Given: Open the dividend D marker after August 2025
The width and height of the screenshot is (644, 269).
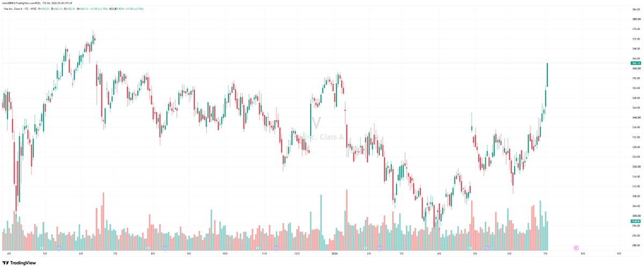Looking at the screenshot, I should point(165,248).
